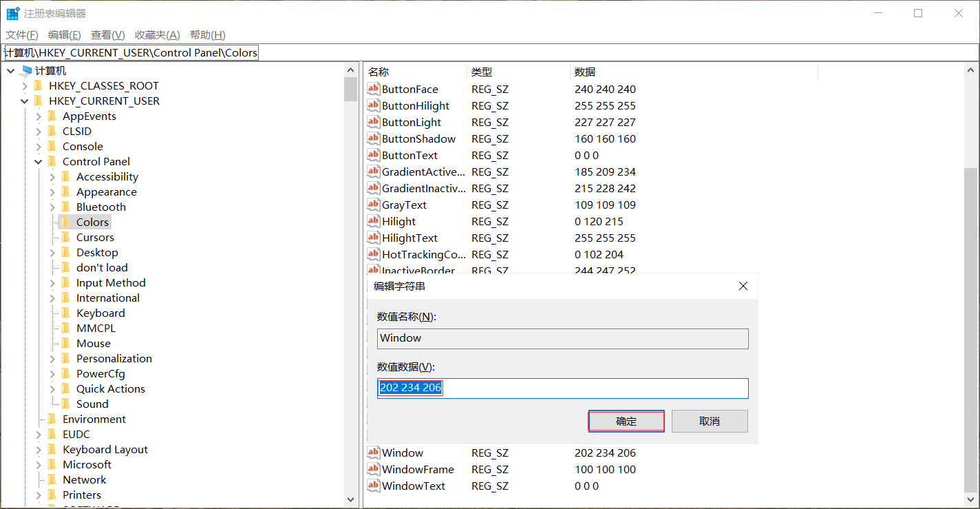Click the 确定 button to confirm
Image resolution: width=980 pixels, height=509 pixels.
tap(626, 421)
